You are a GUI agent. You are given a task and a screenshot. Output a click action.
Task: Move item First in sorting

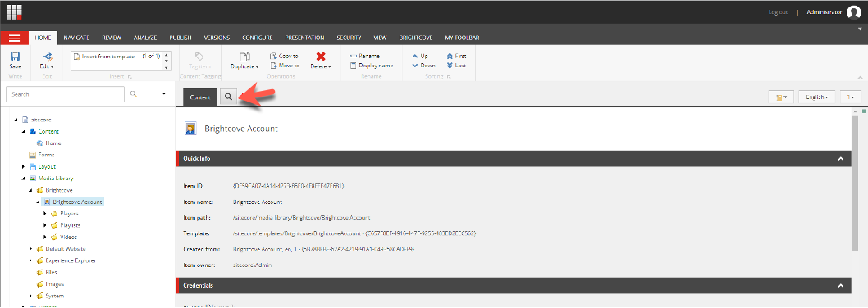click(x=456, y=56)
